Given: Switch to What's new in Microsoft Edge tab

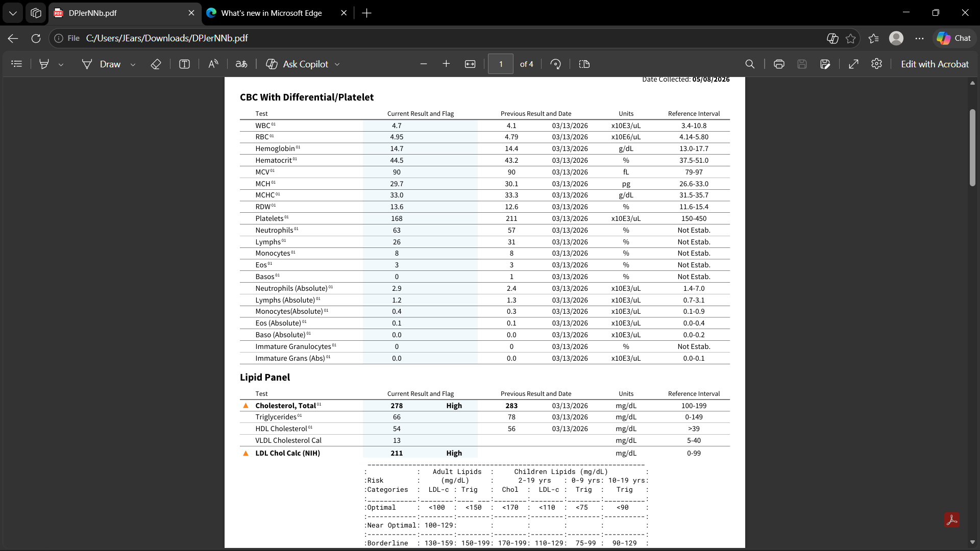Looking at the screenshot, I should [271, 13].
